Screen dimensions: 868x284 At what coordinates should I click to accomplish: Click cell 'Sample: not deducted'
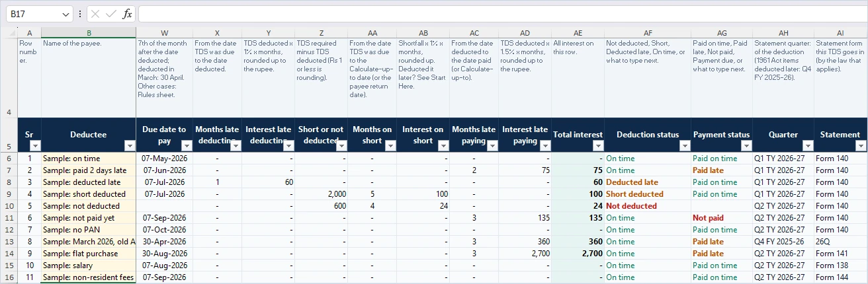coord(89,206)
